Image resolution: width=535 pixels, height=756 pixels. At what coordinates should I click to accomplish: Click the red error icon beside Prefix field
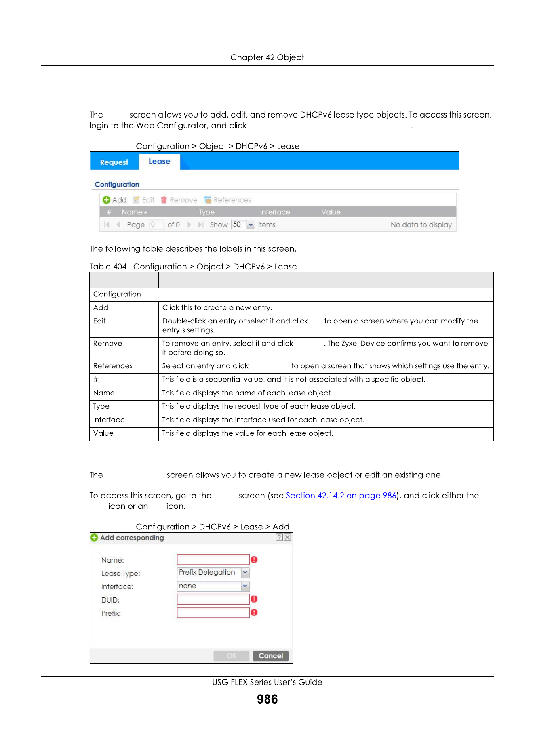point(254,613)
